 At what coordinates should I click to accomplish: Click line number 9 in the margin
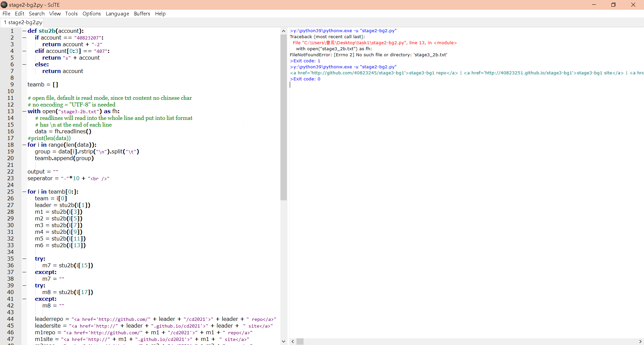[12, 84]
